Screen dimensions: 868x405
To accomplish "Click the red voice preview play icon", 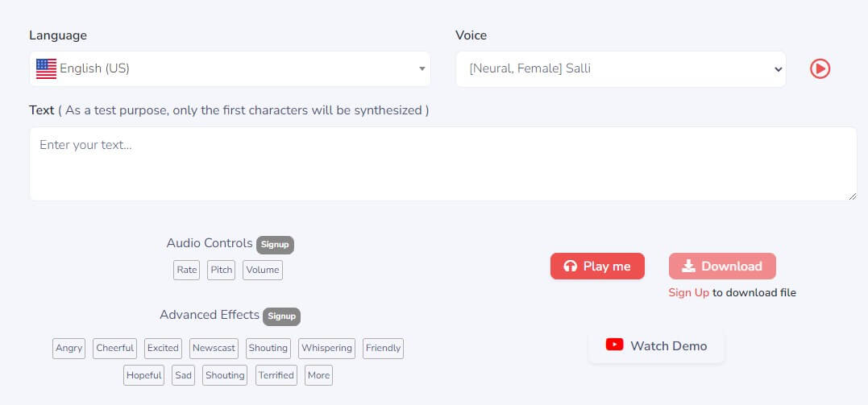I will (820, 69).
